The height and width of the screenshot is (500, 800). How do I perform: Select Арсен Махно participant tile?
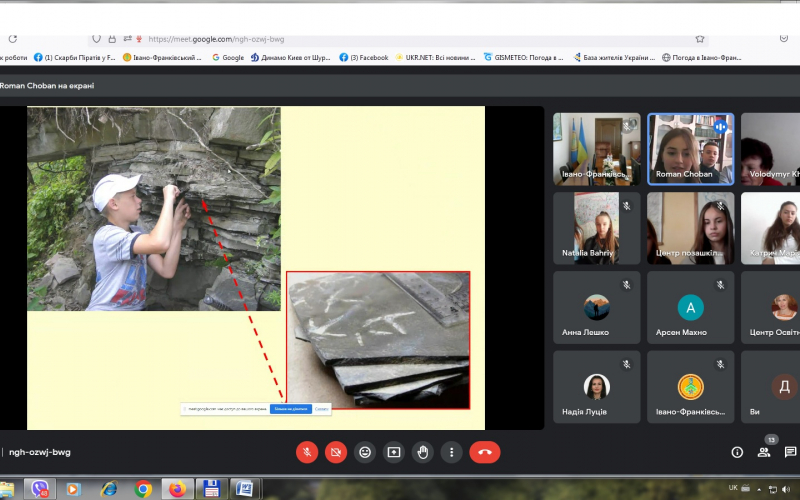[x=691, y=307]
